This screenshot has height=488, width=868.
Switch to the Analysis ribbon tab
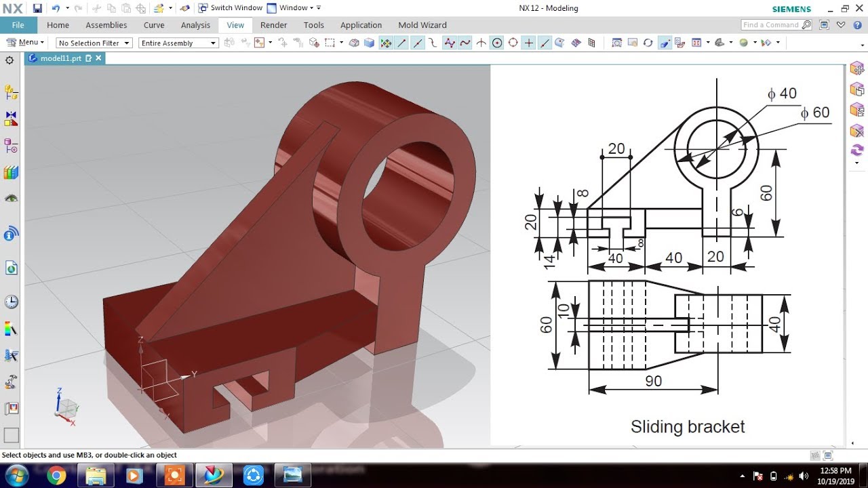(195, 25)
